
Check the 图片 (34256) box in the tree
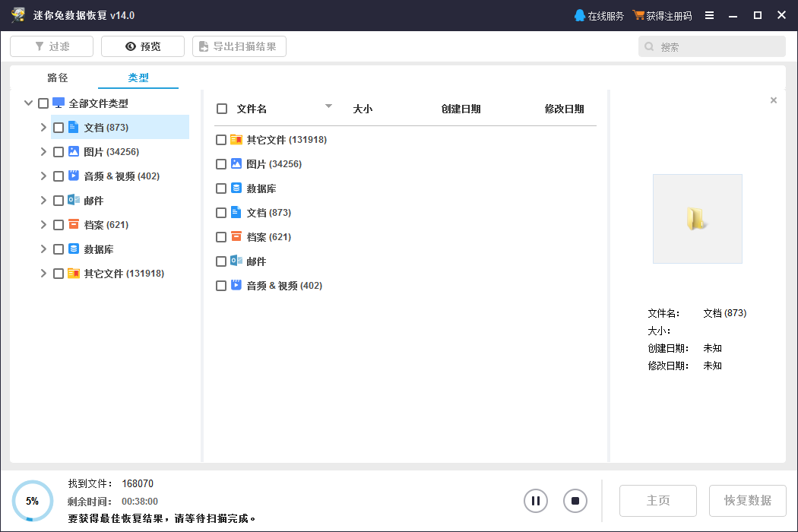coord(59,152)
